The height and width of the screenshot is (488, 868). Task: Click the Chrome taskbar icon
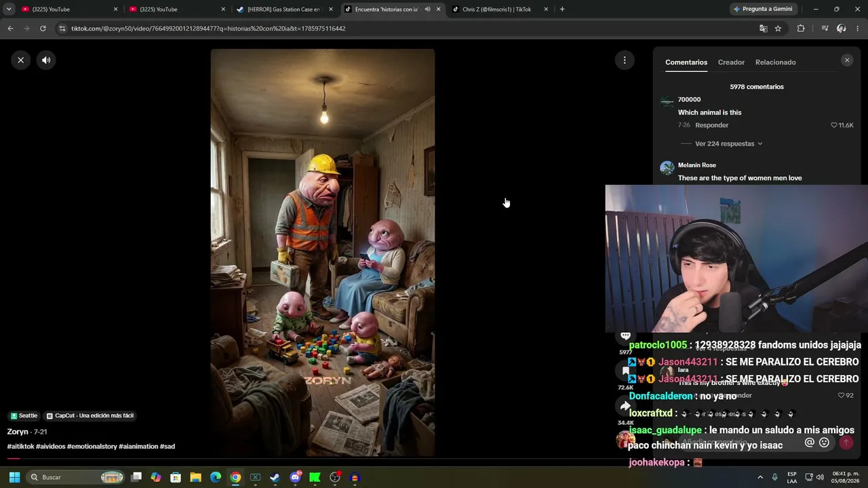pos(235,477)
